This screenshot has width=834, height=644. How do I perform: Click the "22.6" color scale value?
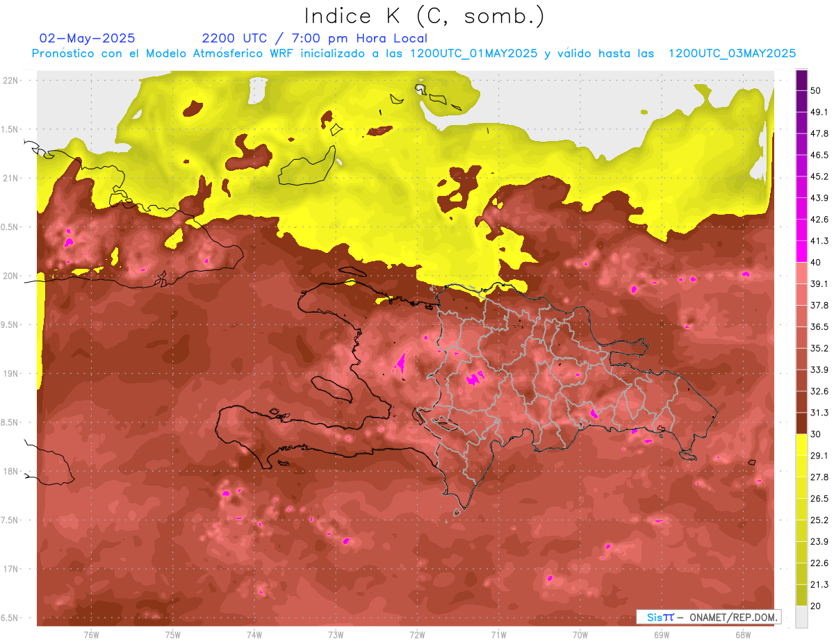coord(819,563)
